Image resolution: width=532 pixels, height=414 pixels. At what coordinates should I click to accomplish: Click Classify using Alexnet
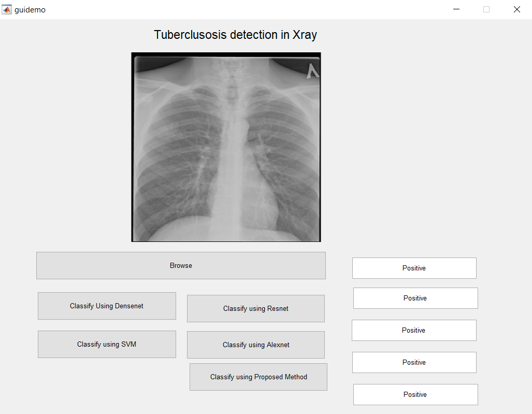pyautogui.click(x=256, y=345)
